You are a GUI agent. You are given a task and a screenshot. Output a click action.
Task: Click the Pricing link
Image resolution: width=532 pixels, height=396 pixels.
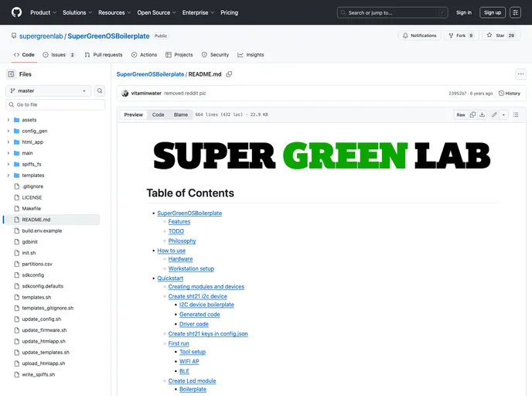pyautogui.click(x=229, y=12)
